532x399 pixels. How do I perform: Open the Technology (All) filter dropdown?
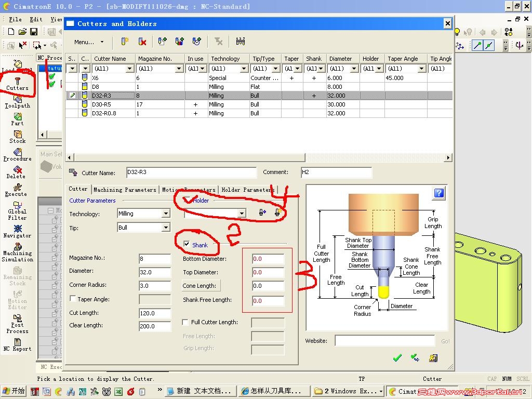(244, 69)
